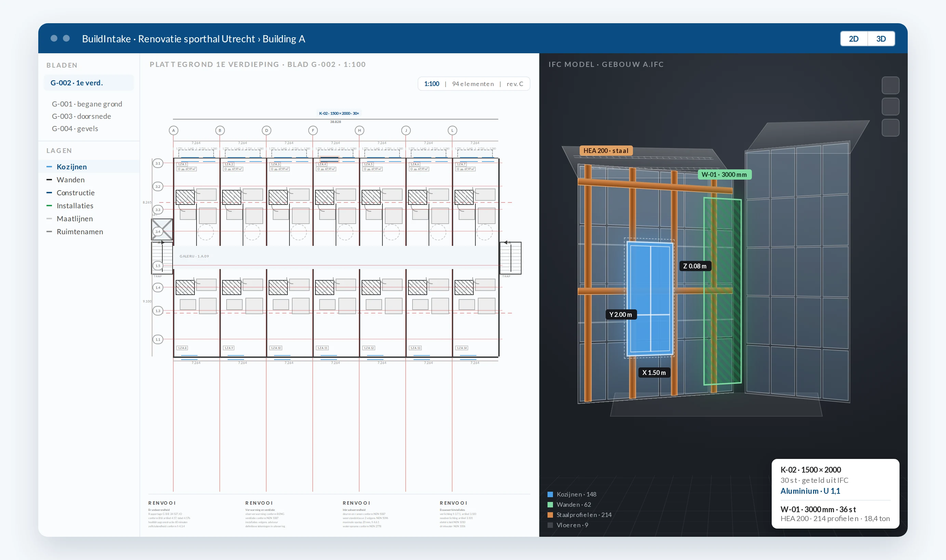Screen dimensions: 946x560
Task: Select grid axis bubble J
Action: 406,130
